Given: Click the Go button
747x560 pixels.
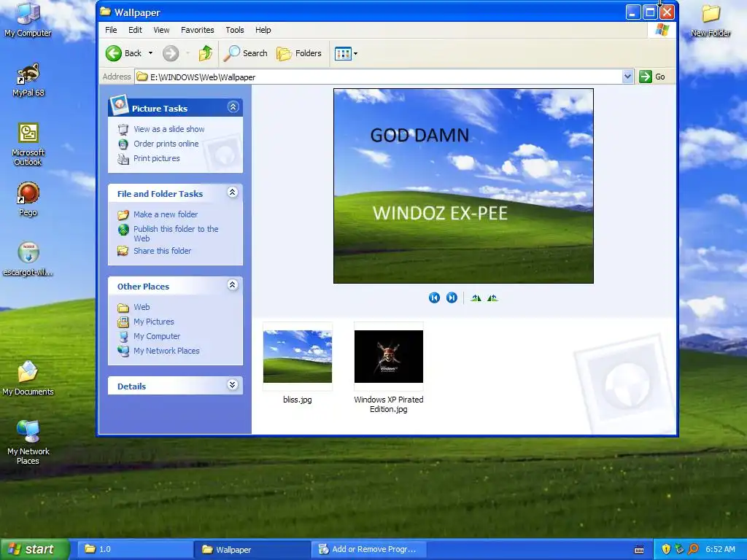Looking at the screenshot, I should pos(652,77).
